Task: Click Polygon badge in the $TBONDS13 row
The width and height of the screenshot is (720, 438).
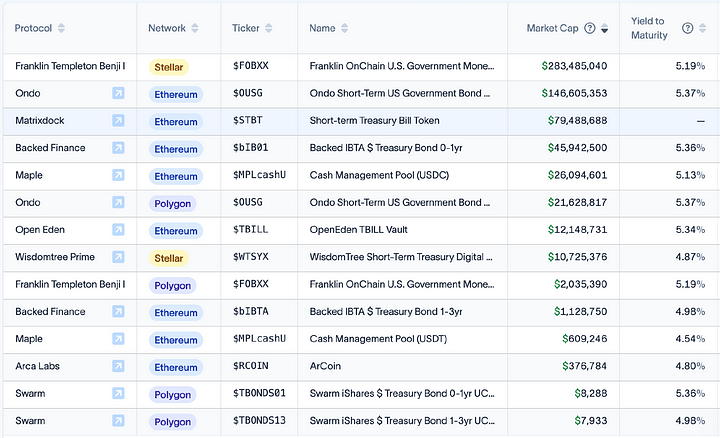Action: pyautogui.click(x=172, y=422)
